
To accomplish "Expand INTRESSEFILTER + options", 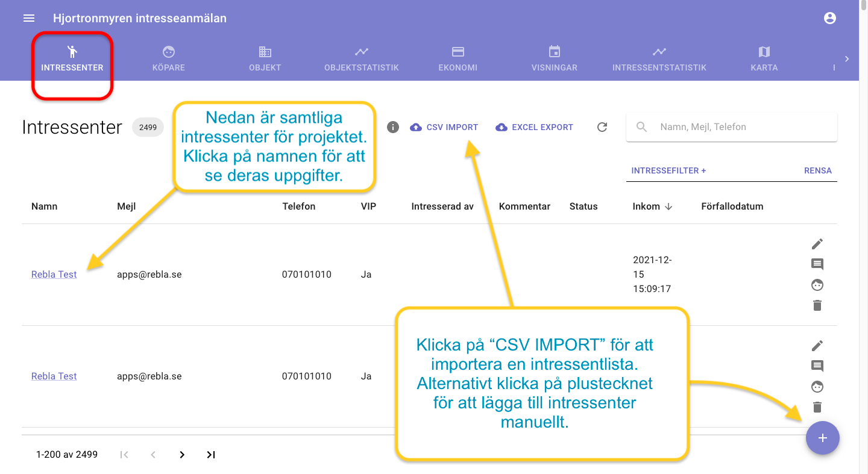I will pos(668,170).
